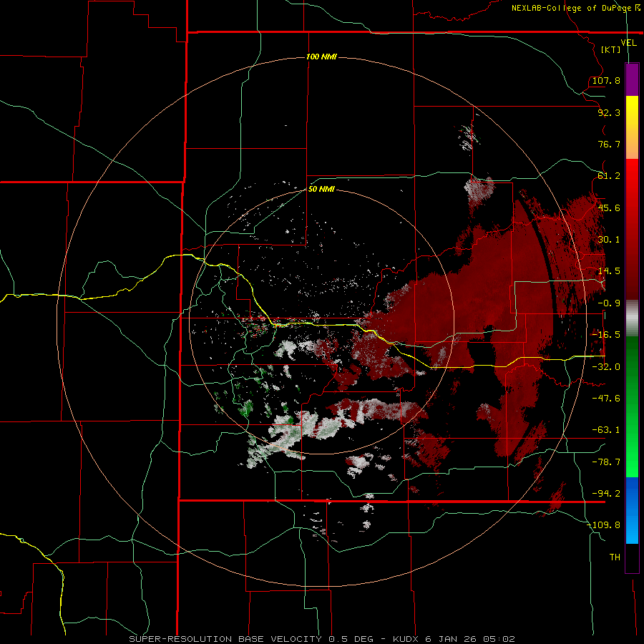Click the -109.8 legend value
The width and height of the screenshot is (644, 644).
click(x=604, y=525)
